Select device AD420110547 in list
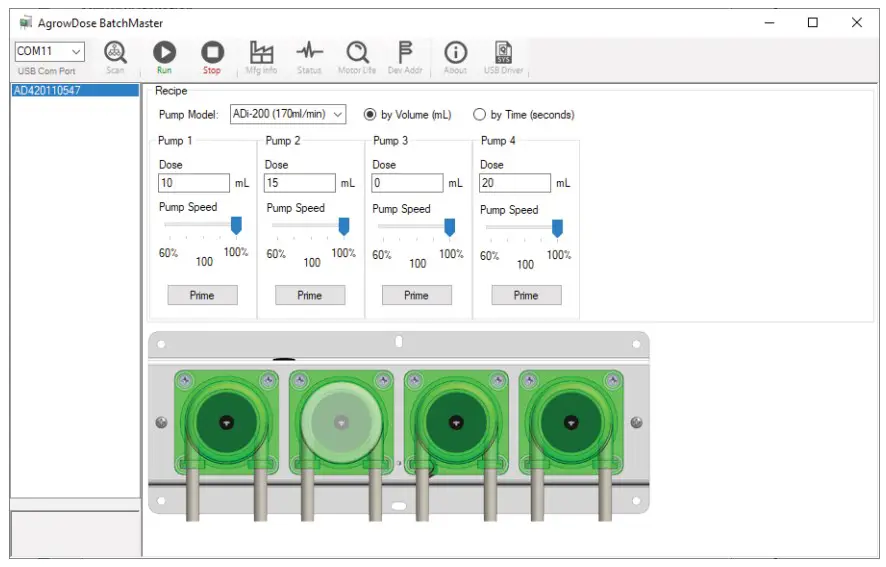Viewport: 886px width, 567px height. pyautogui.click(x=48, y=90)
